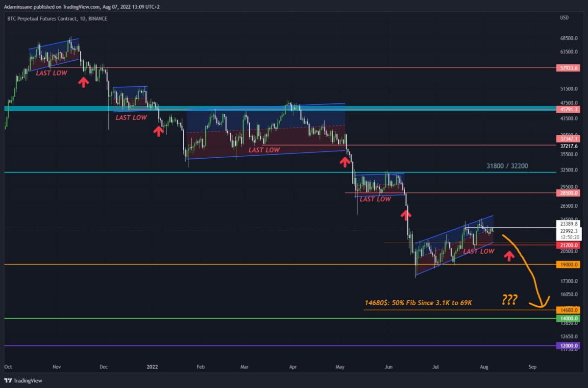Select the 2022 label on the time axis

click(x=152, y=366)
